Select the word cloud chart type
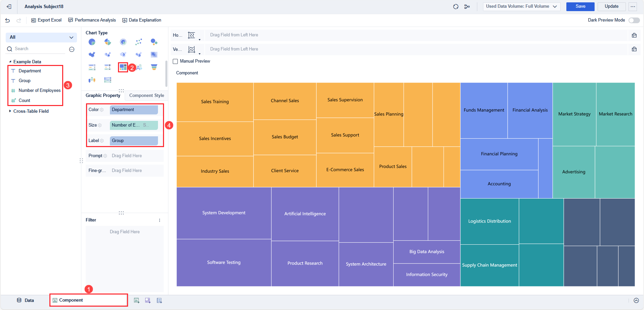Viewport: 644px width, 310px height. 139,67
